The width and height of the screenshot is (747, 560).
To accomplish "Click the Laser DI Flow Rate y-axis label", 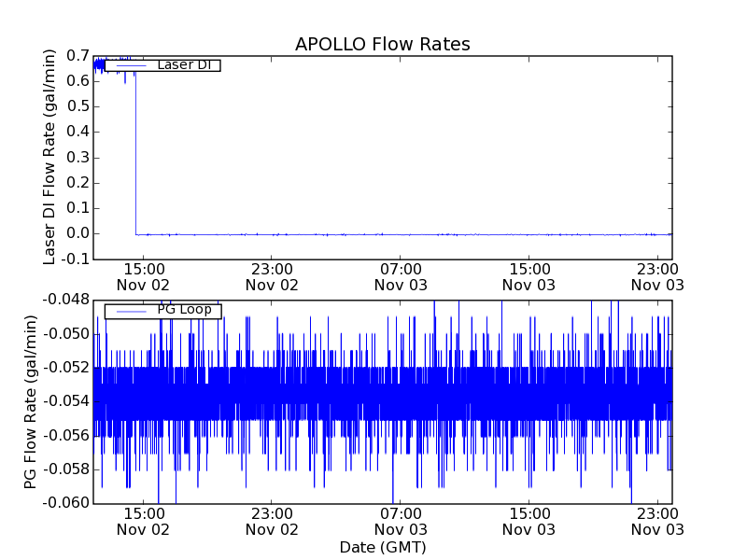I will click(49, 156).
